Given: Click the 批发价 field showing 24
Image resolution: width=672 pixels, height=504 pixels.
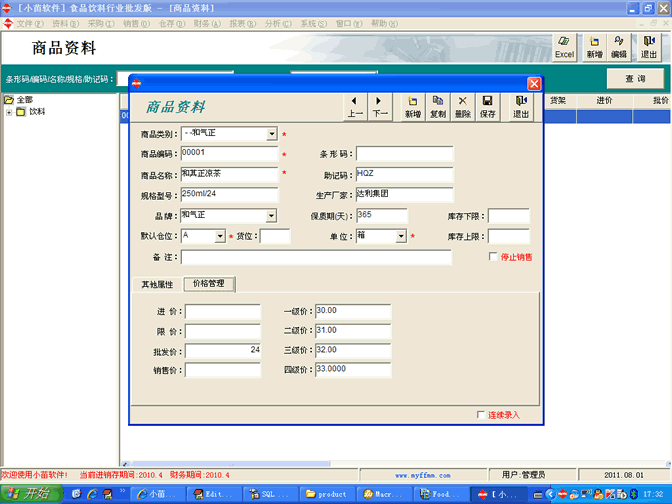Looking at the screenshot, I should point(222,351).
